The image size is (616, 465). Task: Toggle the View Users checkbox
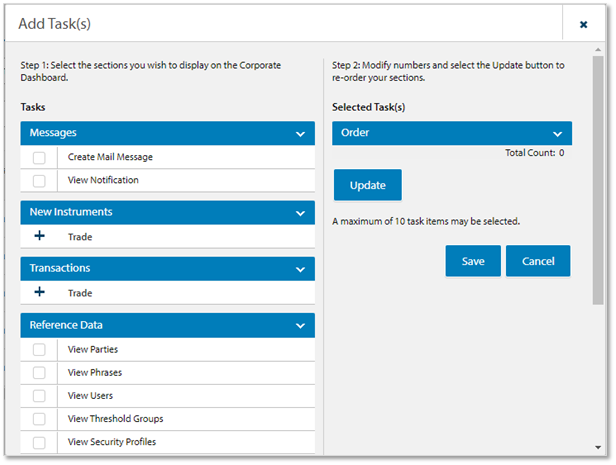click(x=39, y=396)
